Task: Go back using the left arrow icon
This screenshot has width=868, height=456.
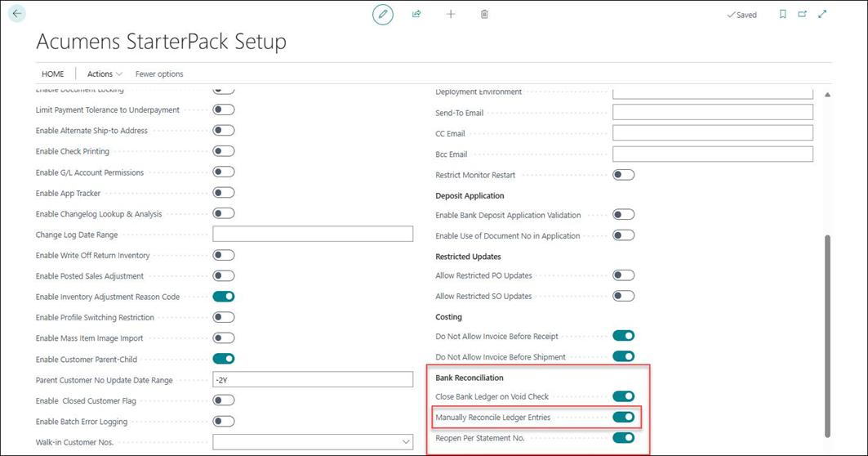Action: point(17,14)
